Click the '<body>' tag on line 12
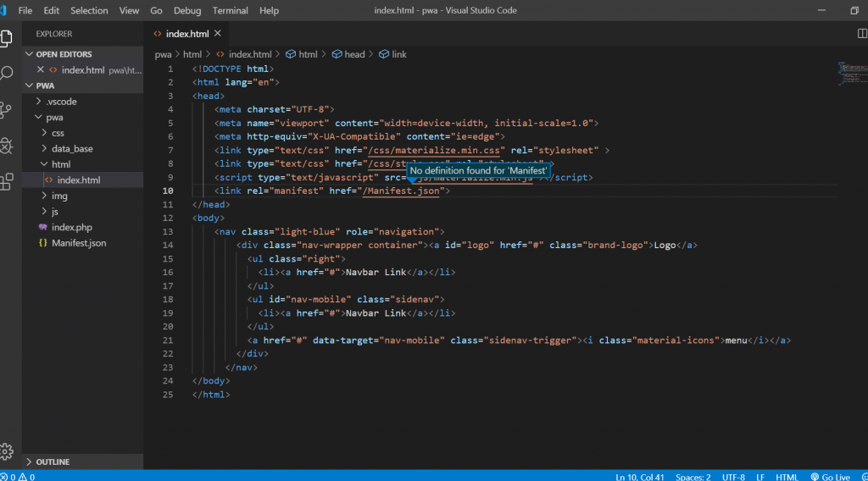Viewport: 868px width, 481px height. pos(209,218)
